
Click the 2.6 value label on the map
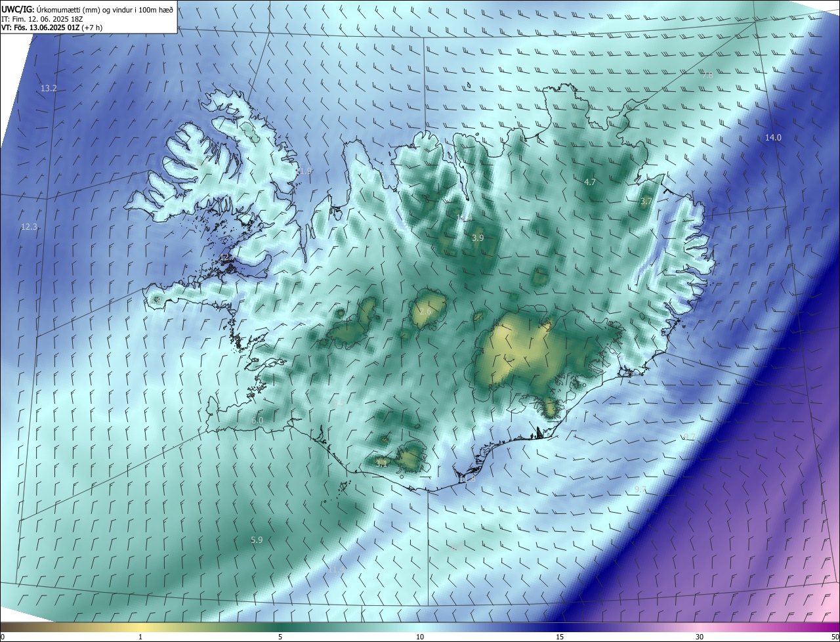(x=425, y=312)
